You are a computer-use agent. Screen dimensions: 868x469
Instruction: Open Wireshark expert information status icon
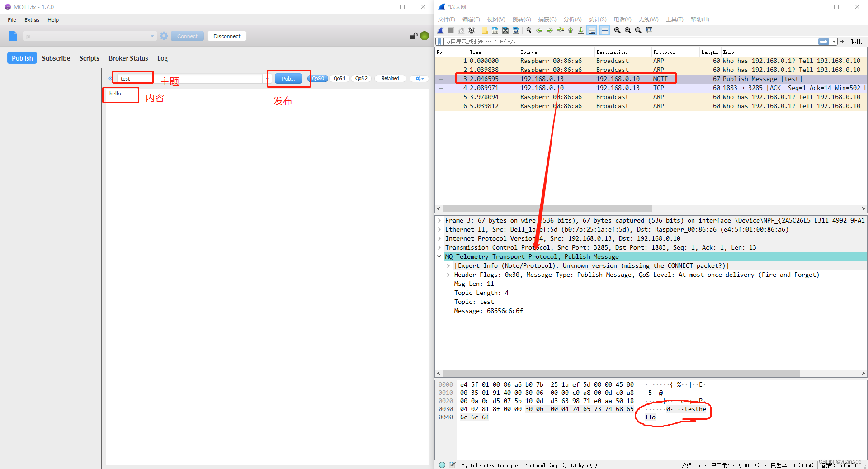442,465
